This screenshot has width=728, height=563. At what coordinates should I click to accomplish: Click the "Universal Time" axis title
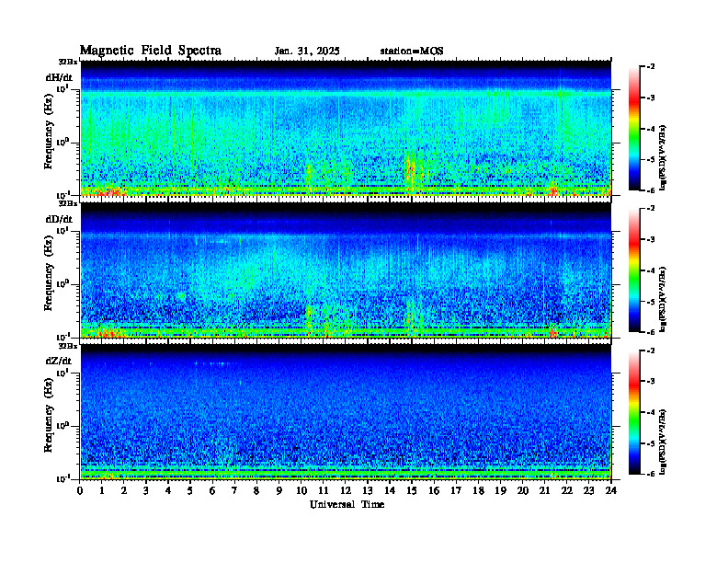[347, 504]
